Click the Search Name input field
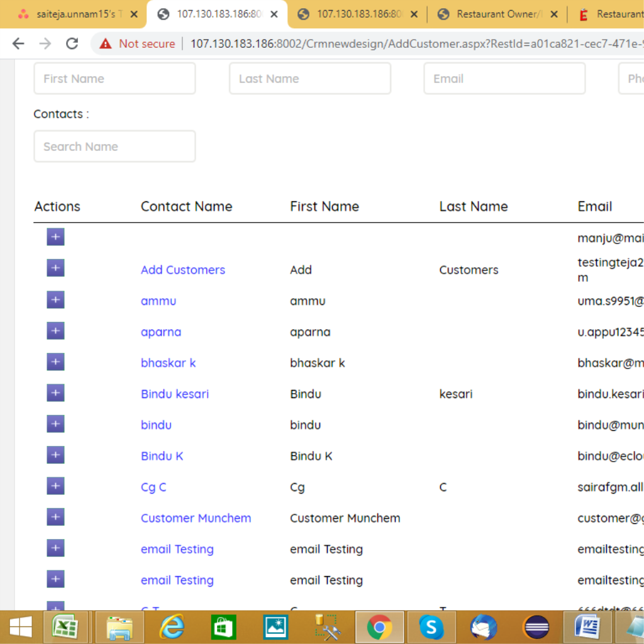Viewport: 644px width, 644px height. tap(114, 147)
